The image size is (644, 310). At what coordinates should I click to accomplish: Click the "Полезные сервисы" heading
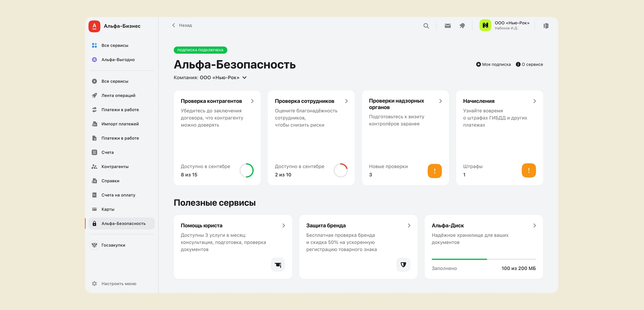(215, 203)
